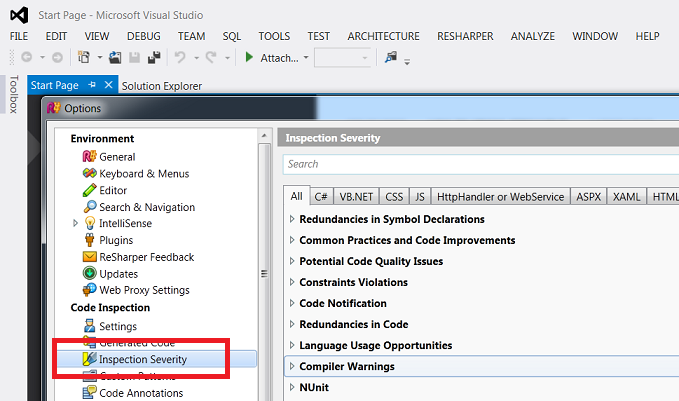The image size is (679, 401).
Task: Click the Navigate Backward toolbar icon
Action: point(26,57)
